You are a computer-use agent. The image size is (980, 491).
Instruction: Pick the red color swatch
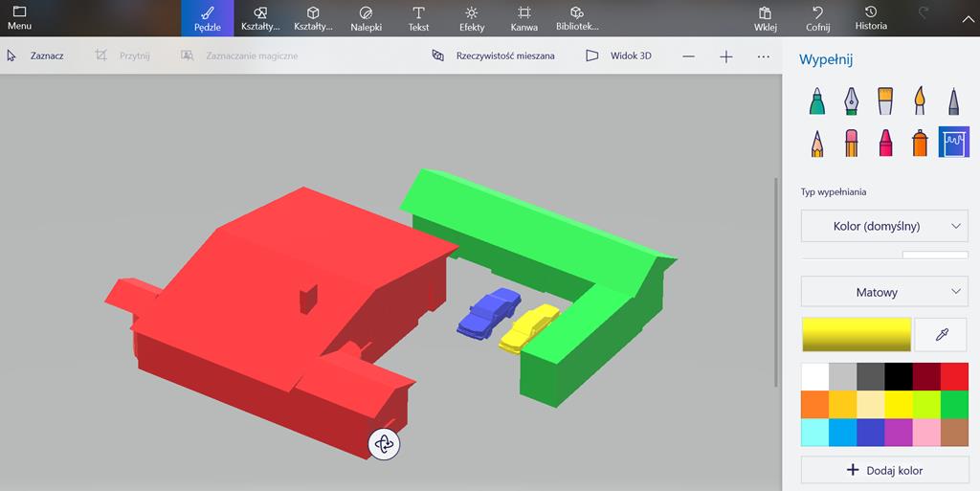coord(954,377)
